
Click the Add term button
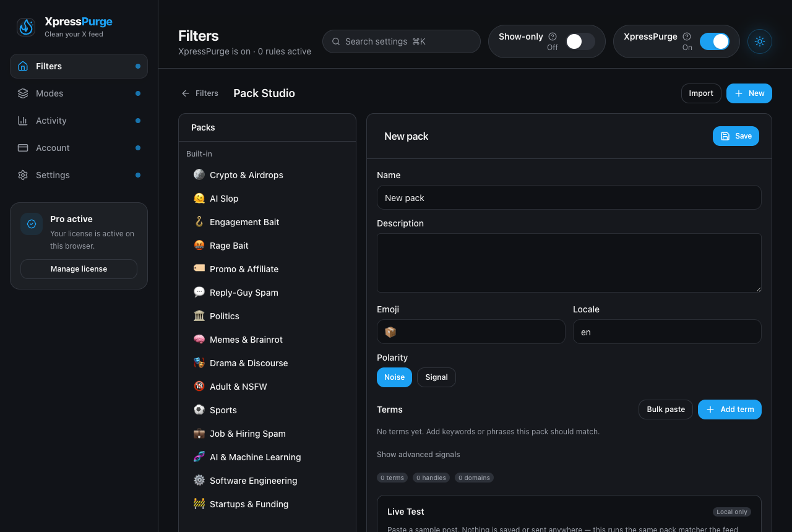click(x=730, y=410)
